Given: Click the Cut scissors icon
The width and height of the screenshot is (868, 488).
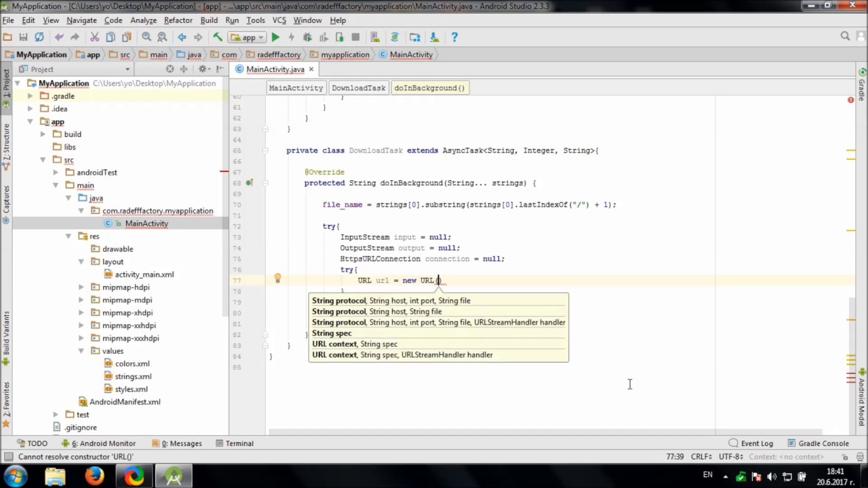Looking at the screenshot, I should coord(94,37).
